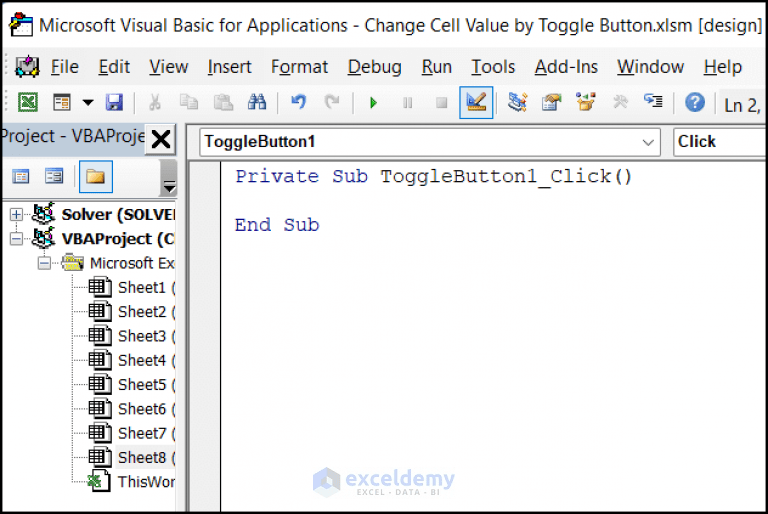768x514 pixels.
Task: Collapse the VBAProject node
Action: pos(16,239)
